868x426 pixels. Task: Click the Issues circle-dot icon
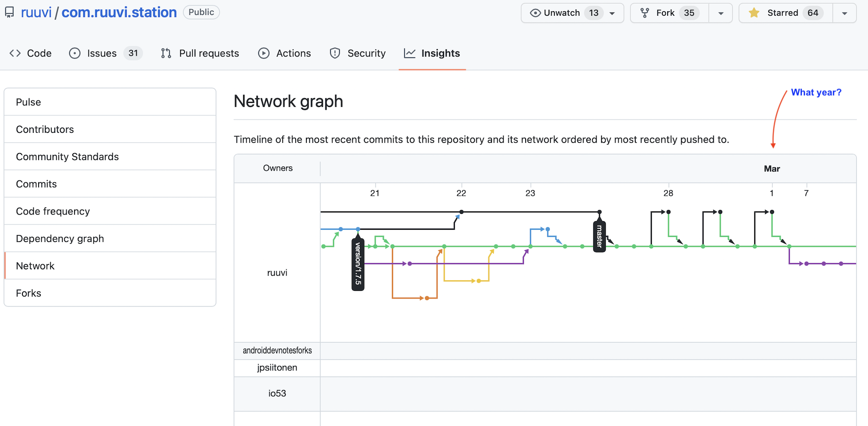tap(75, 53)
